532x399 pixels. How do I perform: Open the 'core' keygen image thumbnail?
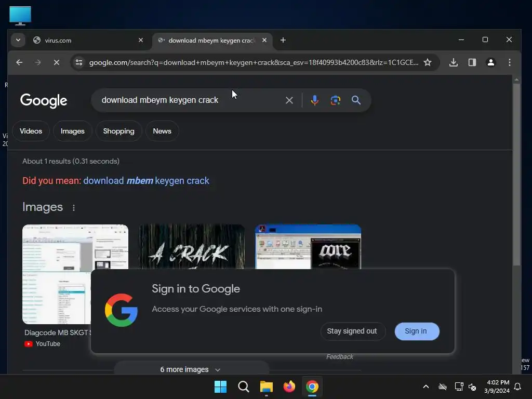308,247
